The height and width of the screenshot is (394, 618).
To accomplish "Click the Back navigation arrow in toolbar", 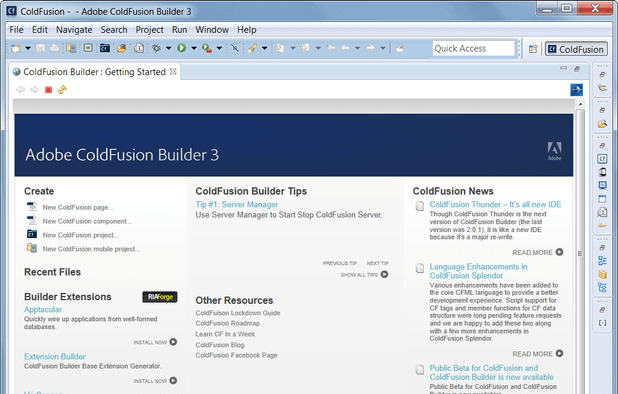I will 345,48.
